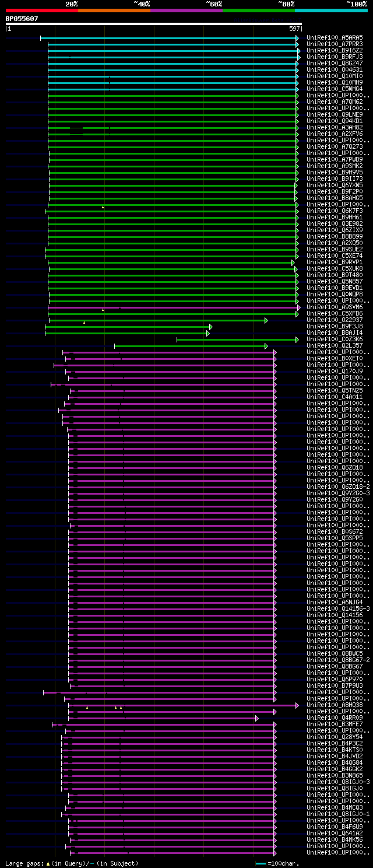The width and height of the screenshot is (373, 868).
Task: Select the UniRef100_B0S672 label
Action: click(335, 531)
